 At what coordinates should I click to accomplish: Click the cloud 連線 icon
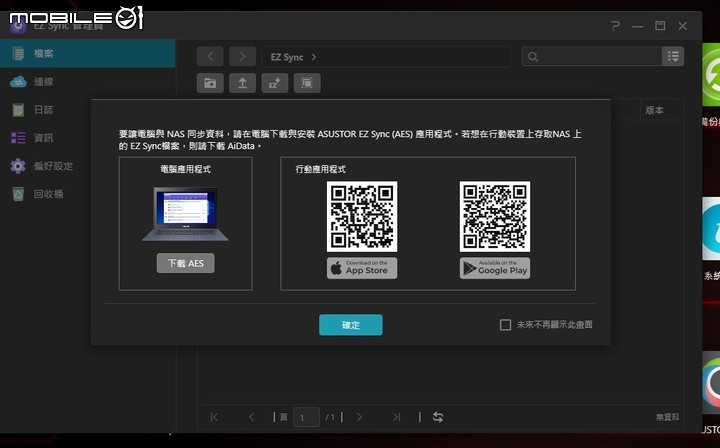[18, 82]
